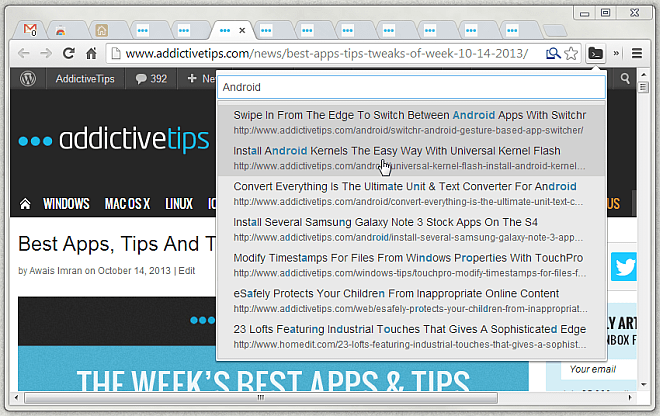Close the active AddictiveTips tab
This screenshot has height=416, width=660.
[242, 30]
